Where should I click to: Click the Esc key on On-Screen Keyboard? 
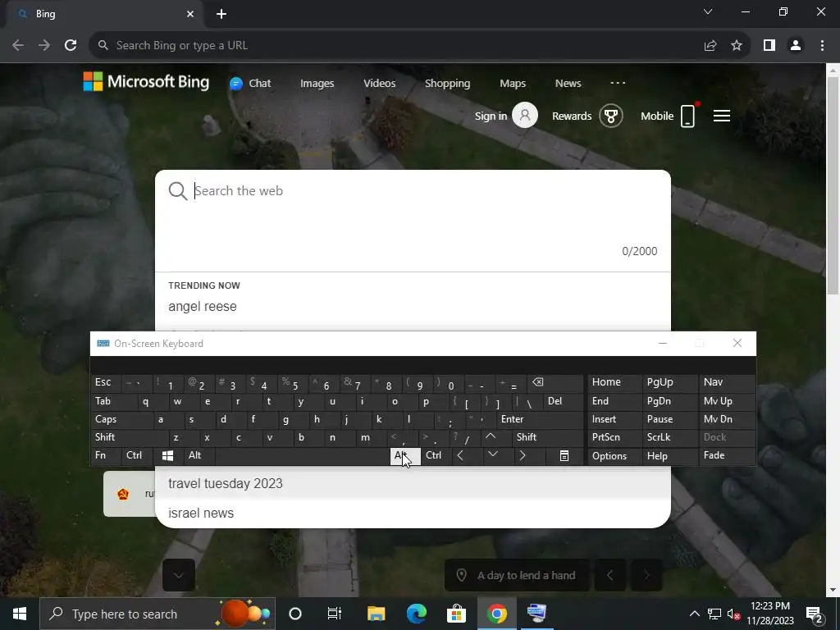pos(106,382)
